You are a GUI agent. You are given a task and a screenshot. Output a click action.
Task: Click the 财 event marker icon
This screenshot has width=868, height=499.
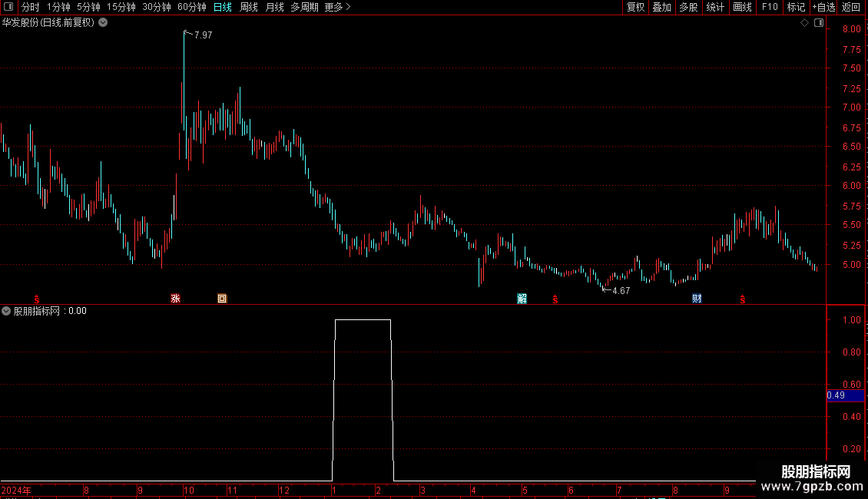pos(697,299)
